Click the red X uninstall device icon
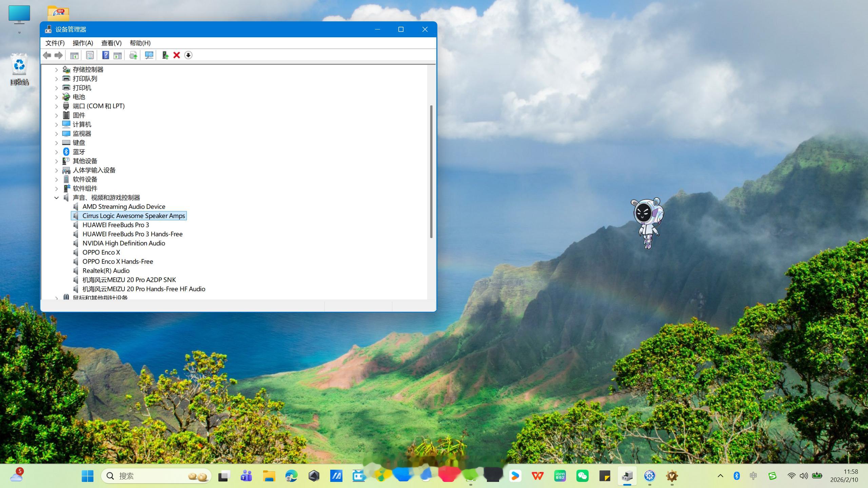868x488 pixels. click(x=176, y=55)
